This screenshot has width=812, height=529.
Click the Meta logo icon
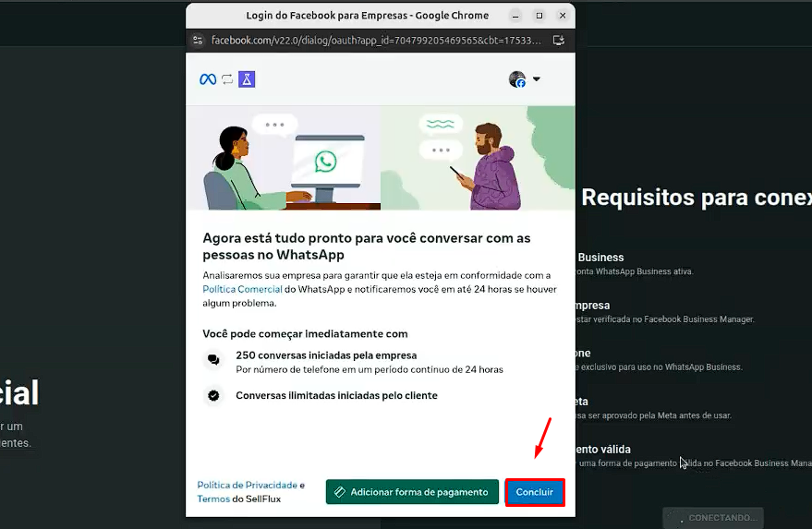208,79
